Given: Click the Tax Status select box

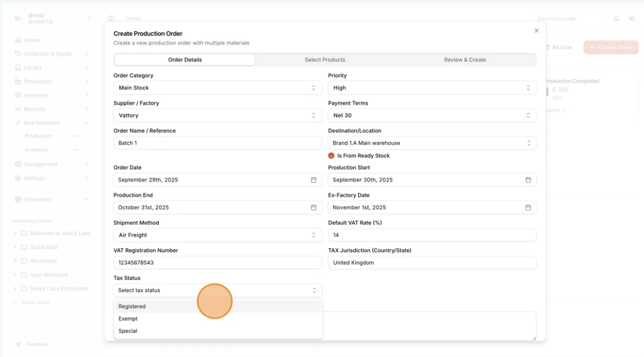Looking at the screenshot, I should click(x=218, y=290).
